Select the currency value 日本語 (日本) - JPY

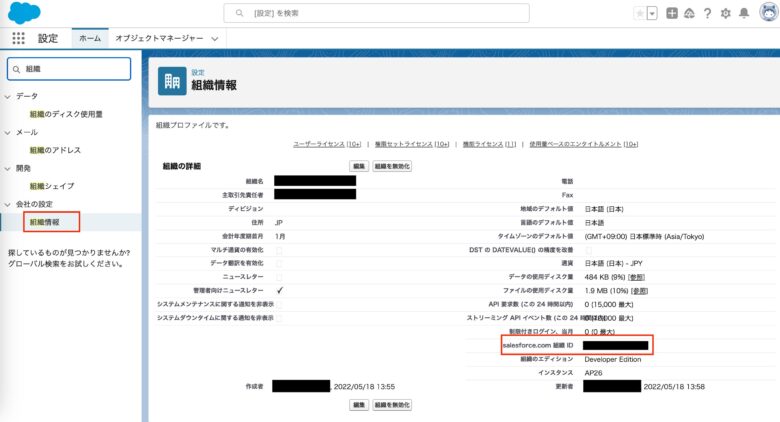[x=613, y=264]
